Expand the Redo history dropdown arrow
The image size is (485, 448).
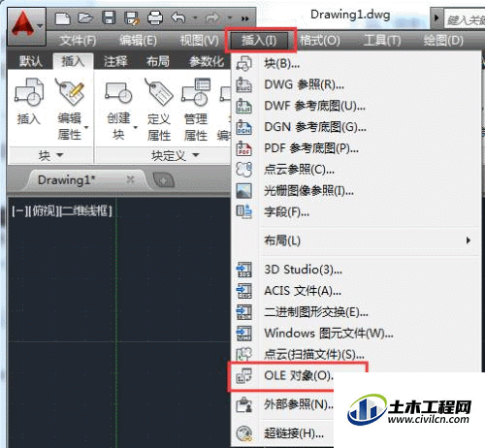pyautogui.click(x=230, y=17)
